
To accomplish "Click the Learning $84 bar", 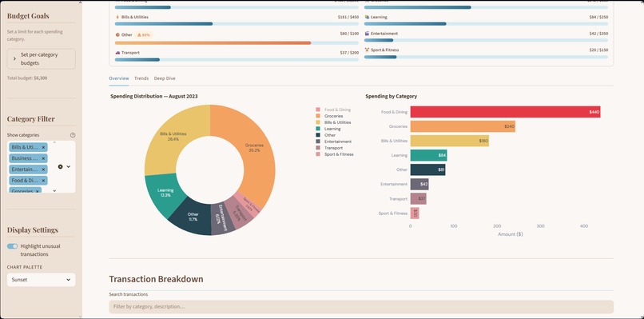I will point(428,155).
